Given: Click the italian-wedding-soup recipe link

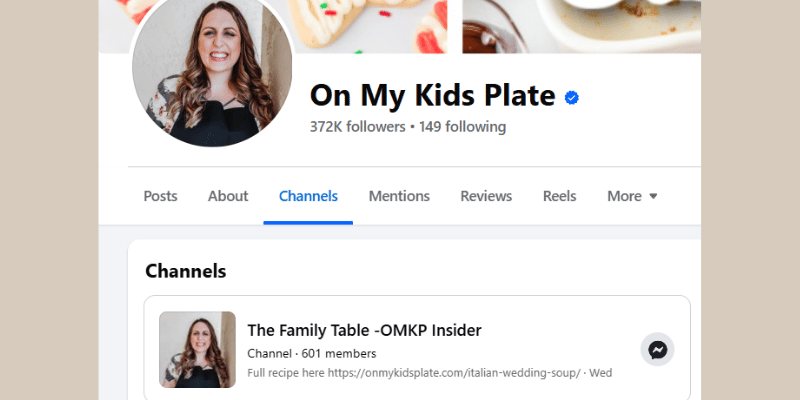Looking at the screenshot, I should [454, 373].
